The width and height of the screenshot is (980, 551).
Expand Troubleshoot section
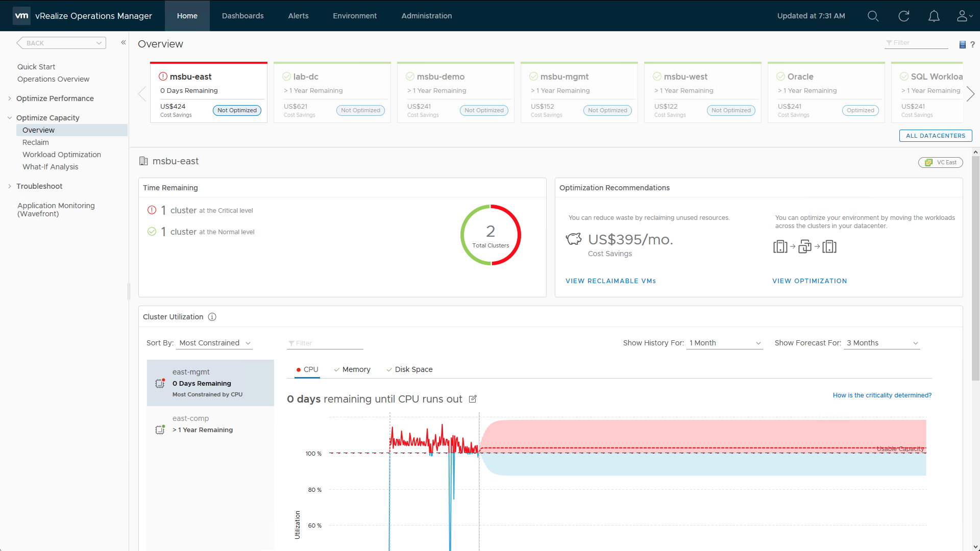point(10,186)
